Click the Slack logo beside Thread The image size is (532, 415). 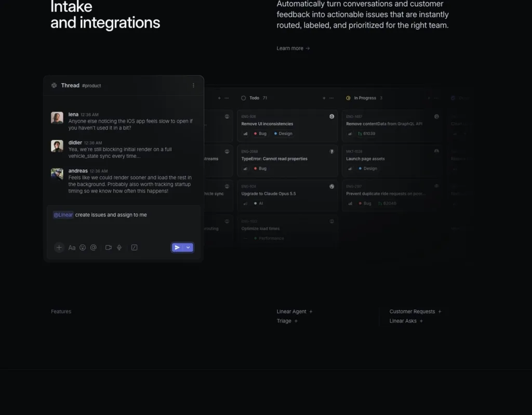(x=54, y=86)
